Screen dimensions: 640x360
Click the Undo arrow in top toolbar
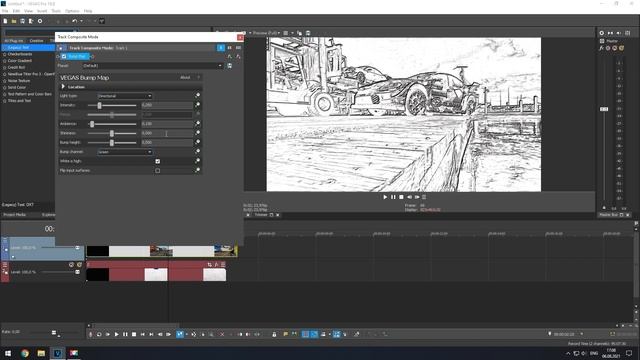74,21
